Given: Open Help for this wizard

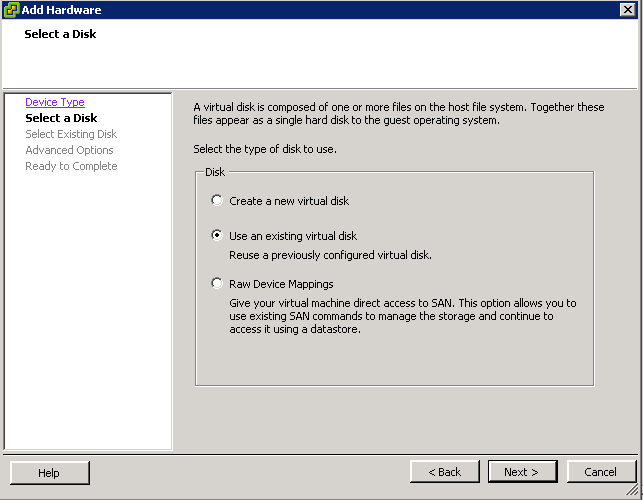Looking at the screenshot, I should pos(49,473).
